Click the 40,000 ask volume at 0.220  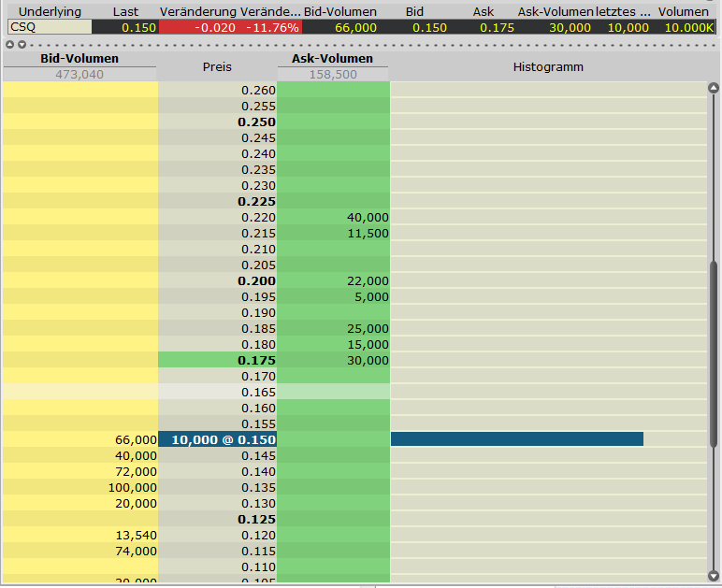333,217
